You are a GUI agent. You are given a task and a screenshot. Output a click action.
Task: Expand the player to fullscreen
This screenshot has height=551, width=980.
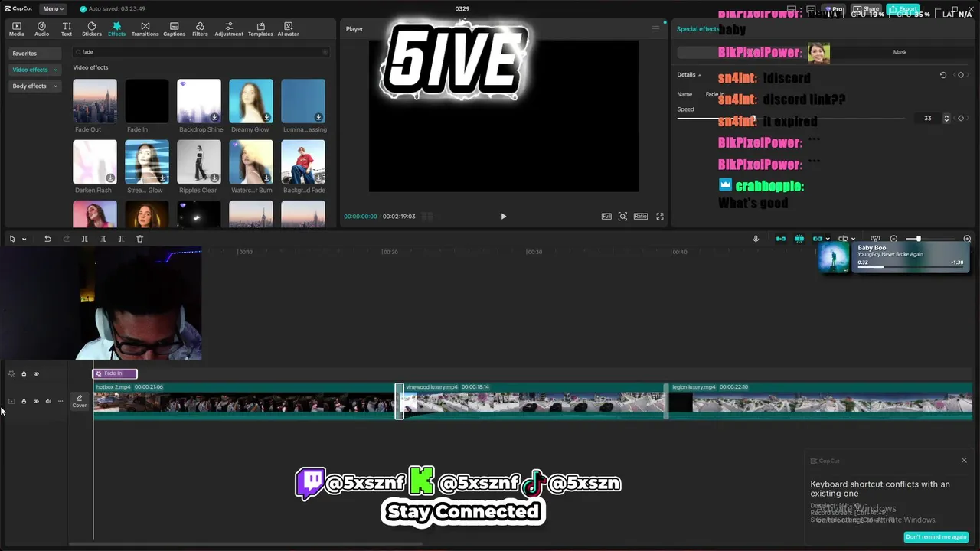tap(660, 217)
